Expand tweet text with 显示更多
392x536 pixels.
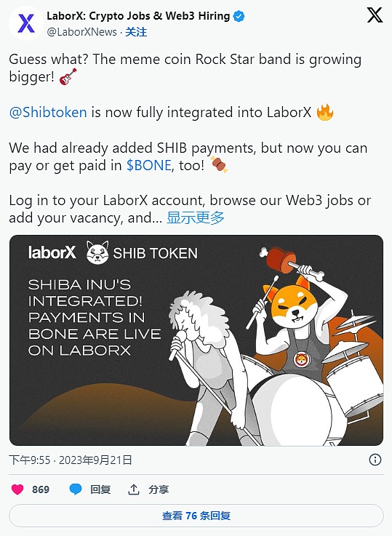[196, 217]
